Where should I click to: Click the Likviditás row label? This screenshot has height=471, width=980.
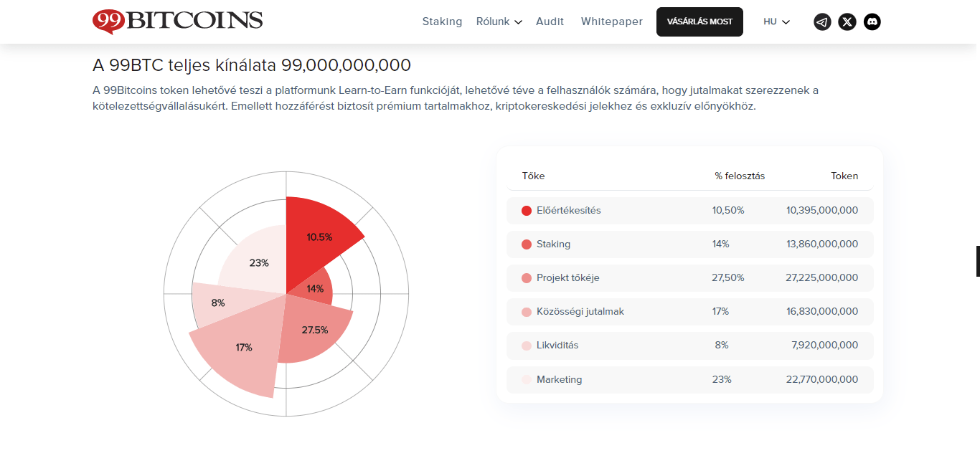(557, 346)
